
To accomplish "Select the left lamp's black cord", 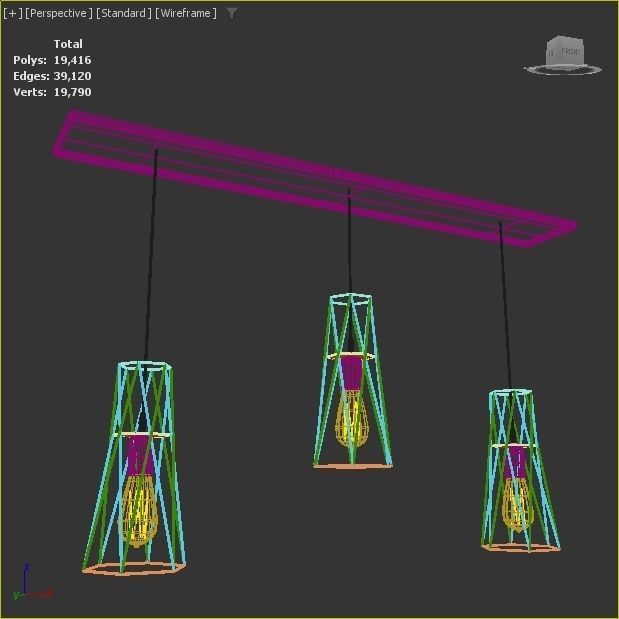I will pyautogui.click(x=151, y=255).
